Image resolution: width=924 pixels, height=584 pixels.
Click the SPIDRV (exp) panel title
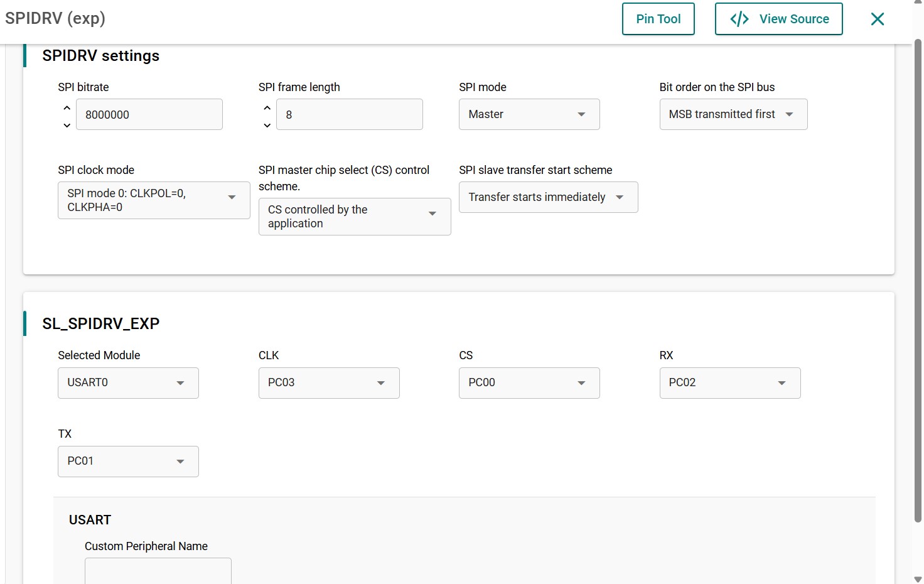pyautogui.click(x=55, y=18)
